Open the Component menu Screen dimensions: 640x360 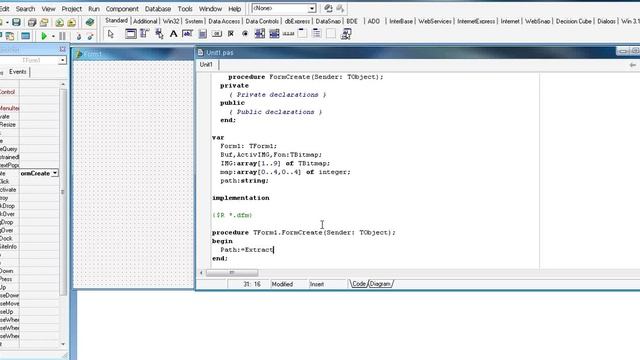coord(122,9)
